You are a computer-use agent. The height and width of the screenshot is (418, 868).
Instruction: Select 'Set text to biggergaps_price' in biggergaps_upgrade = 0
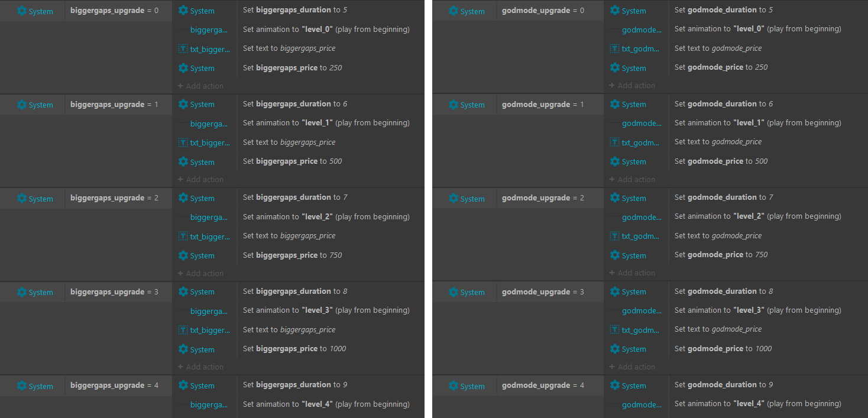(x=289, y=48)
